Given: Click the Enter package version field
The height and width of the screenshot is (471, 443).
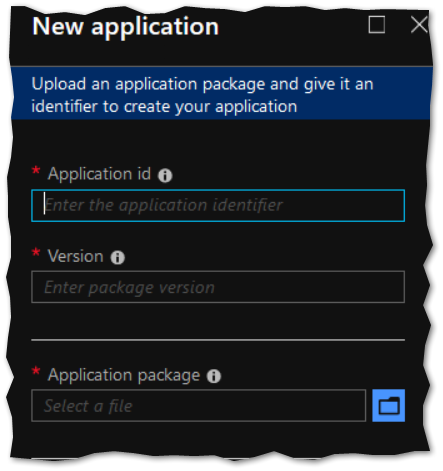Looking at the screenshot, I should 218,287.
